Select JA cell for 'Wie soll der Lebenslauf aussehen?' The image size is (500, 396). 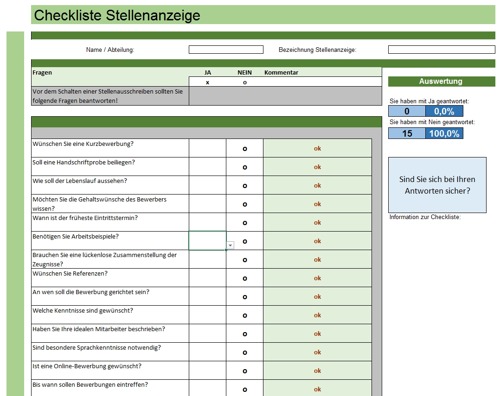coord(208,185)
